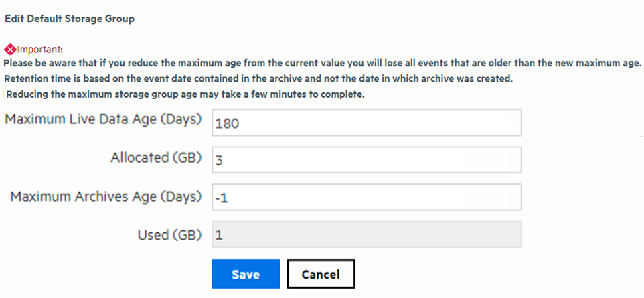The height and width of the screenshot is (298, 644).
Task: Click into the Allocated (GB) input box
Action: [x=366, y=159]
